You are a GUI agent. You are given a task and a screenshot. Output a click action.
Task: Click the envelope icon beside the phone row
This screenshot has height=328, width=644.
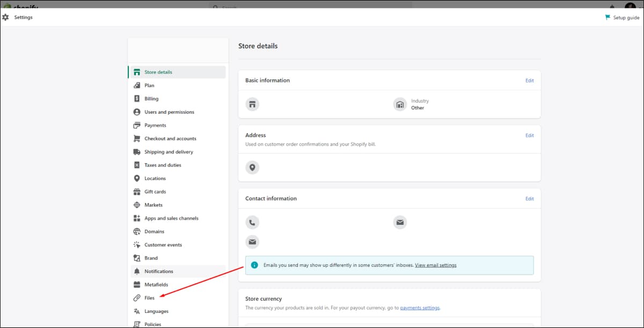[x=400, y=222]
